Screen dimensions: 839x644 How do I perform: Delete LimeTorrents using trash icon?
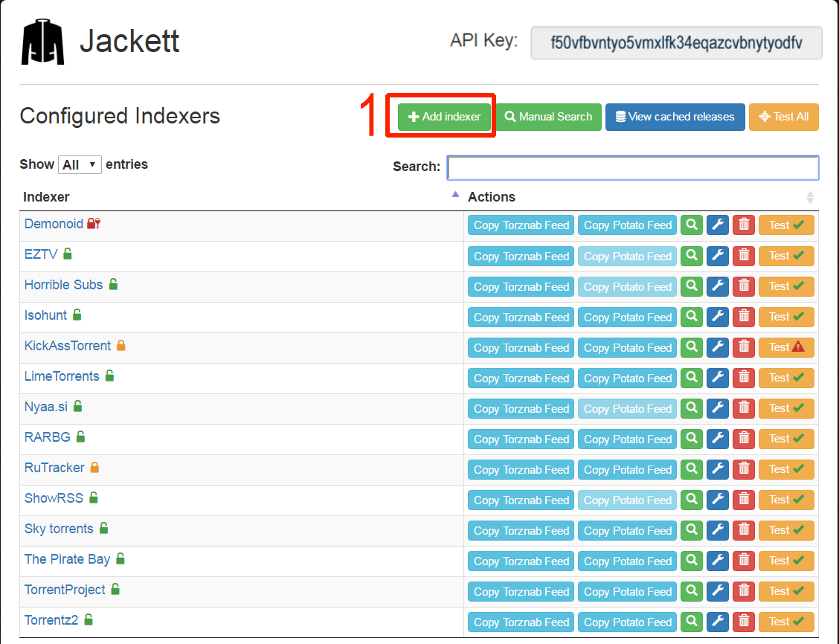[744, 378]
